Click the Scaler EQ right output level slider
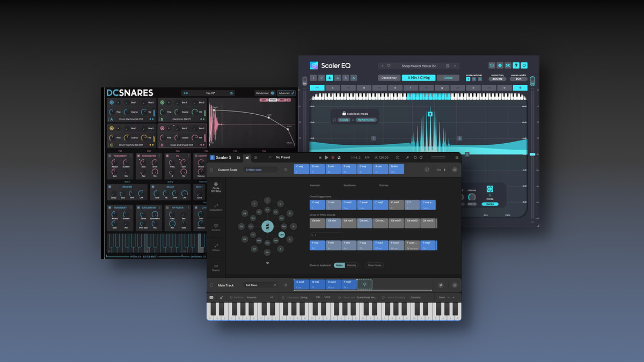Viewport: 644px width, 362px height. click(x=532, y=154)
